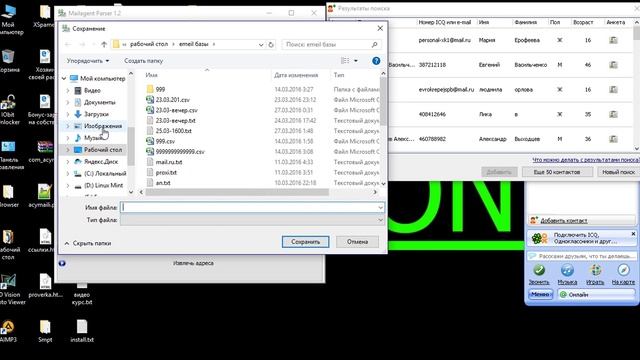Open the file name history dropdown arrow
Viewport: 640px width, 360px height.
click(380, 207)
